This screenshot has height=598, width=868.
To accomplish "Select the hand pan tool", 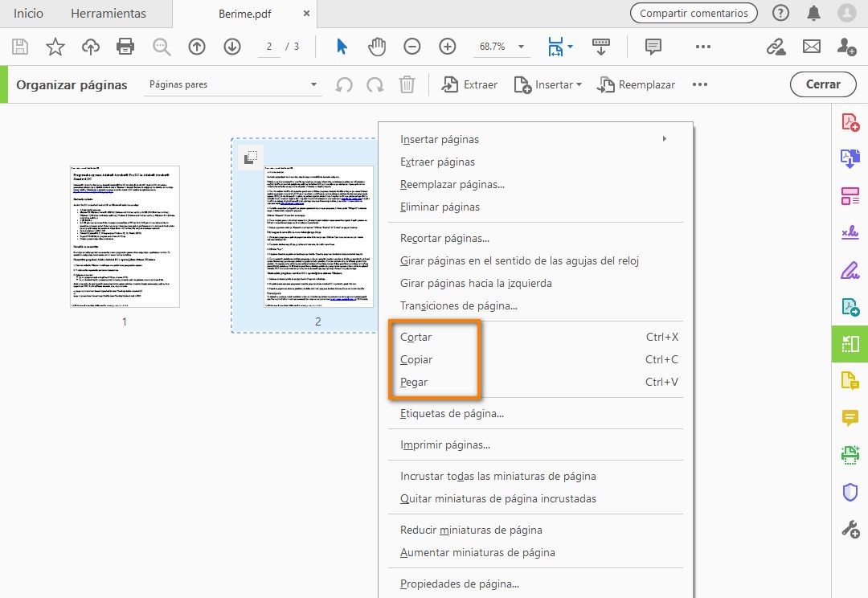I will coord(377,47).
